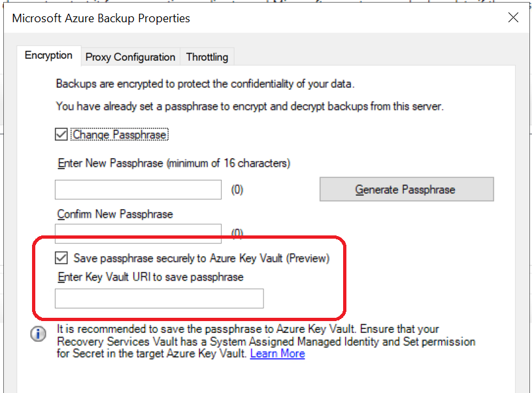Select the Key Vault URI text box
532x393 pixels.
(159, 299)
